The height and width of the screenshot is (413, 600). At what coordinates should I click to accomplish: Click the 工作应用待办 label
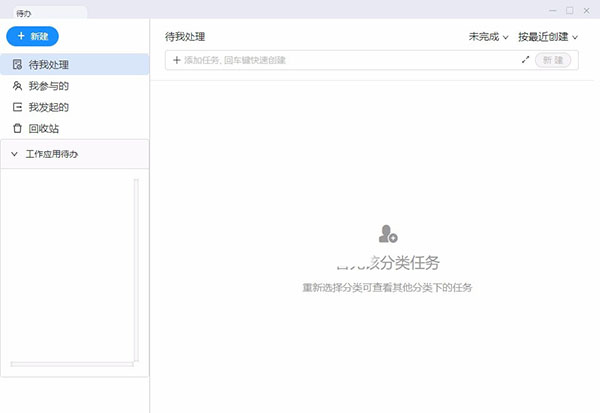coord(52,154)
